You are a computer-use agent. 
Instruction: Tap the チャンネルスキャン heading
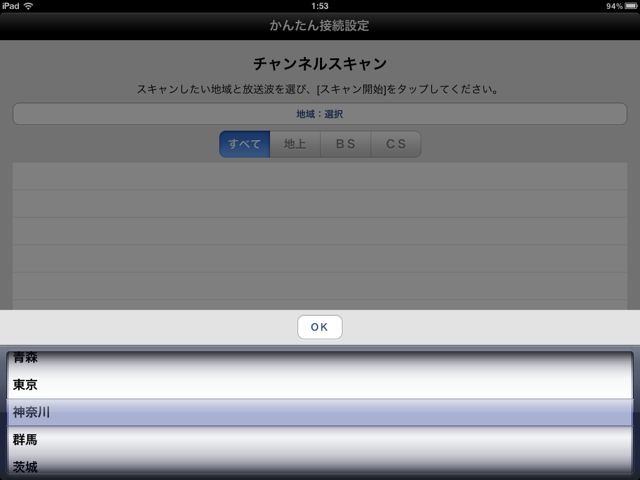click(320, 64)
